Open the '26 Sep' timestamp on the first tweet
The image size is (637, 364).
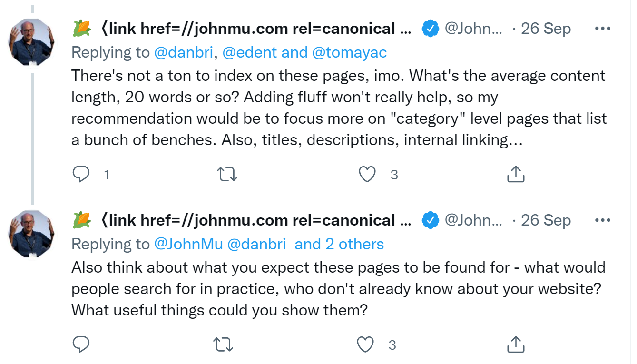[x=546, y=28]
